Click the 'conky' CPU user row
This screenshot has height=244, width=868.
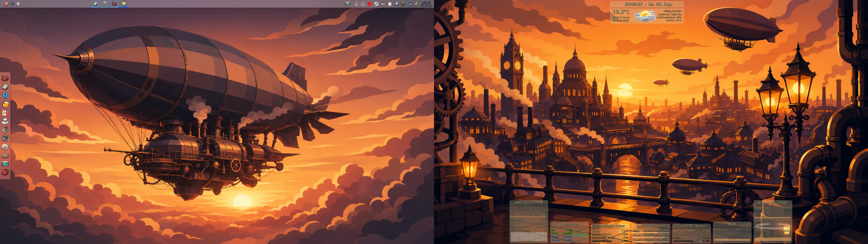point(692,238)
